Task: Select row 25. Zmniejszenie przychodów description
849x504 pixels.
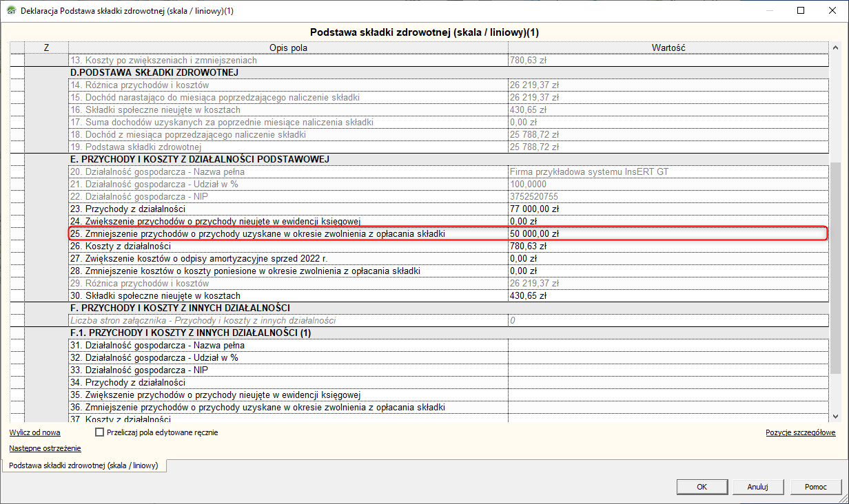Action: coord(288,233)
